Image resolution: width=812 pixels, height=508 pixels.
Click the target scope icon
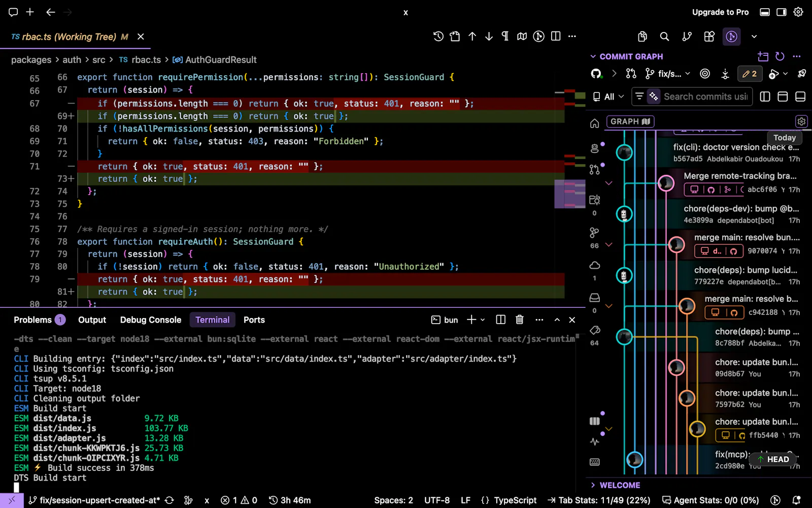point(705,74)
